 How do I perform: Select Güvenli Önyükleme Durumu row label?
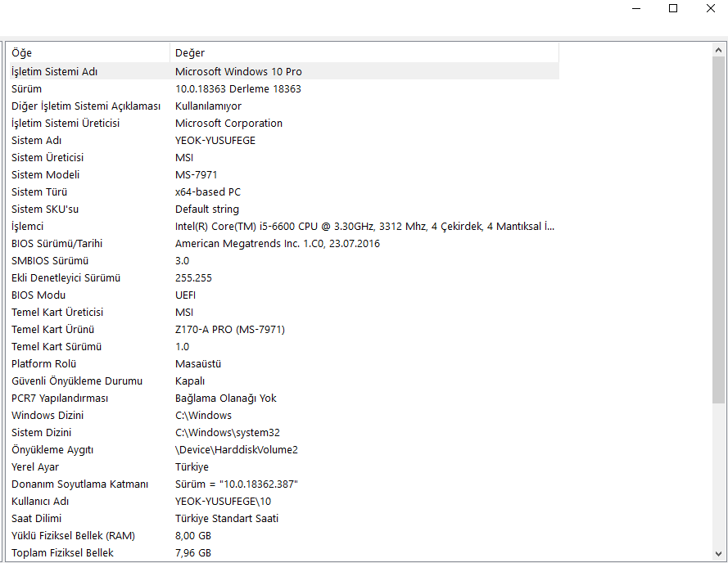tap(77, 381)
